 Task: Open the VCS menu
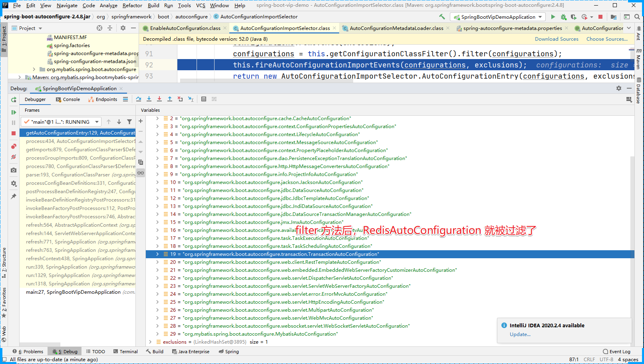201,5
